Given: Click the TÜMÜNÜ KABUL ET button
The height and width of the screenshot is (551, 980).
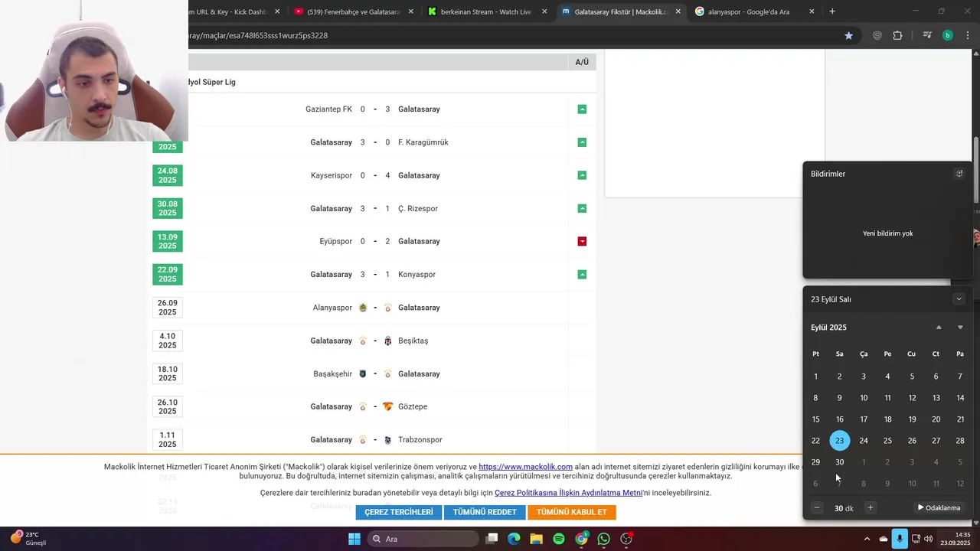Looking at the screenshot, I should pyautogui.click(x=571, y=512).
